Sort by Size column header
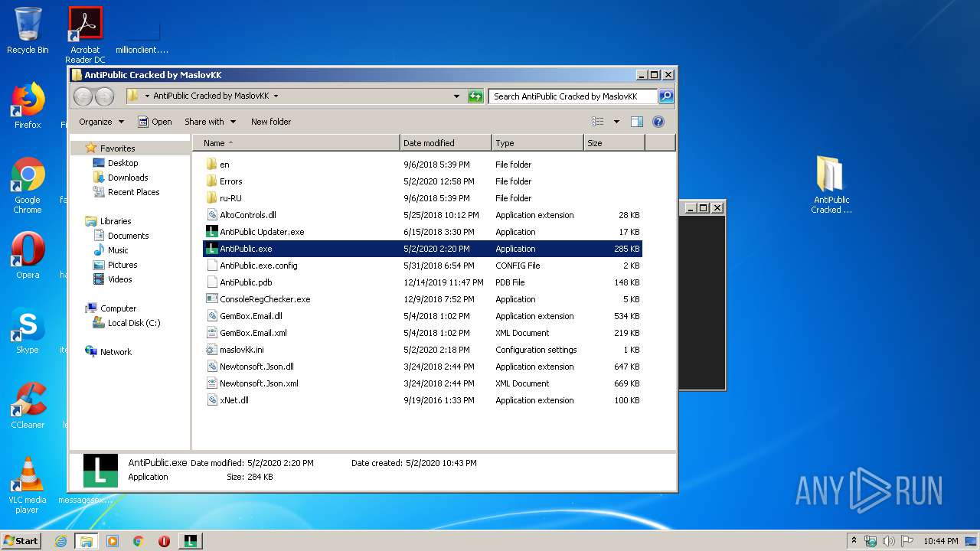 614,143
